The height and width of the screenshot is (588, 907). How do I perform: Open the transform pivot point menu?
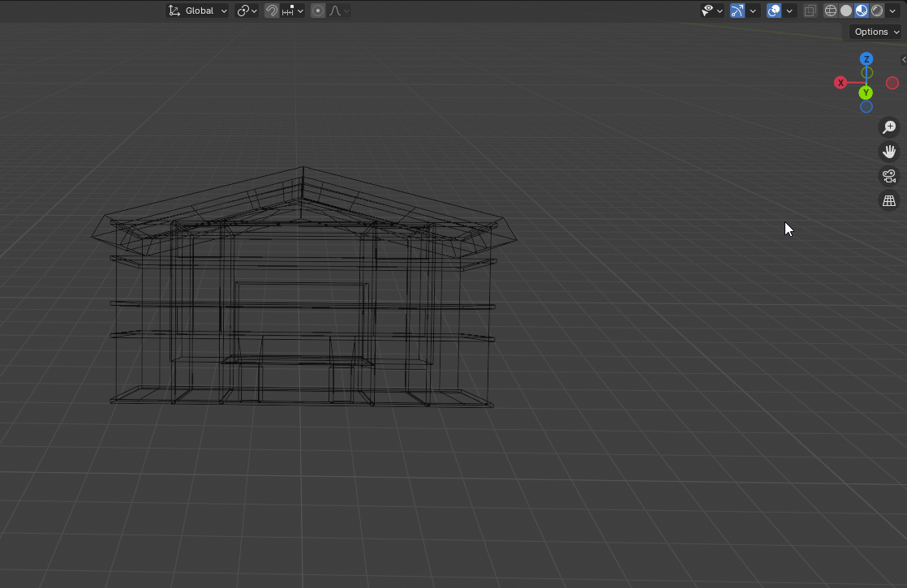point(247,11)
